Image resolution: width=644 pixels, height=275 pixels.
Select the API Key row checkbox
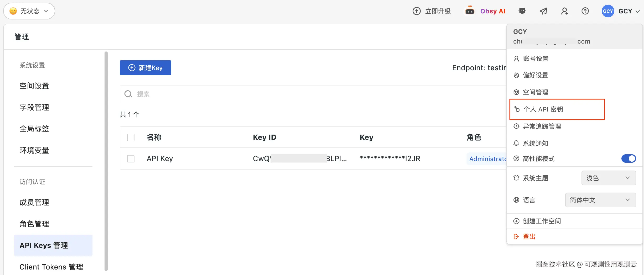point(131,159)
